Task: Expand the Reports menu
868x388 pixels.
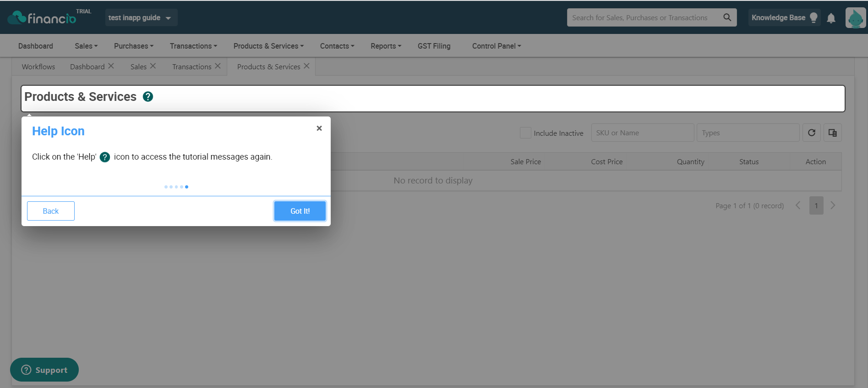Action: pyautogui.click(x=386, y=46)
